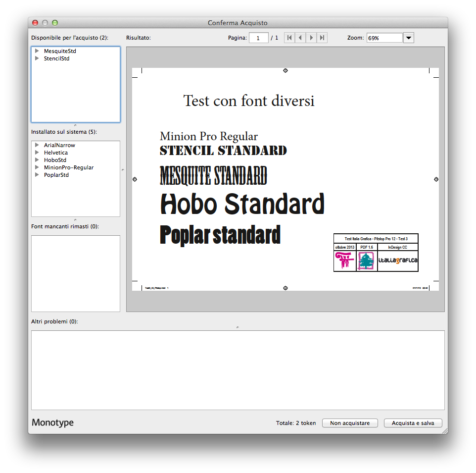The height and width of the screenshot is (473, 476).
Task: Expand the Helvetica disclosure triangle
Action: 37,153
